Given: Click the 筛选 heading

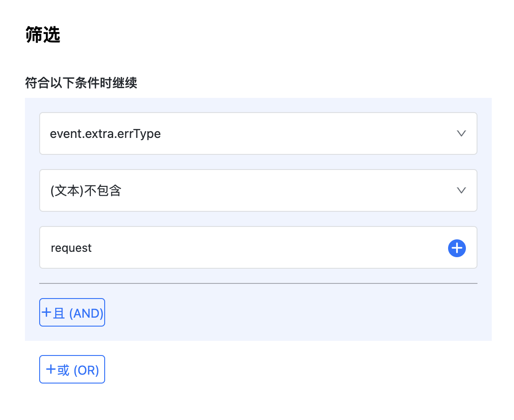Looking at the screenshot, I should coord(43,35).
